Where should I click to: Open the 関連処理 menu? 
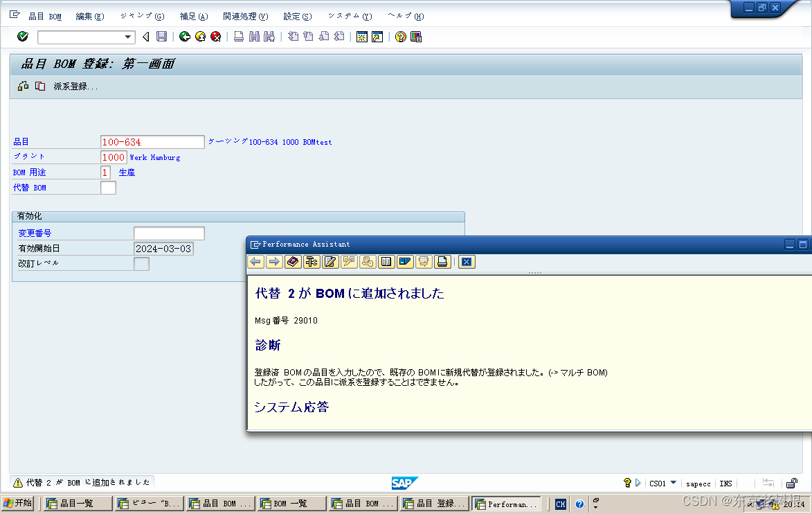click(245, 15)
